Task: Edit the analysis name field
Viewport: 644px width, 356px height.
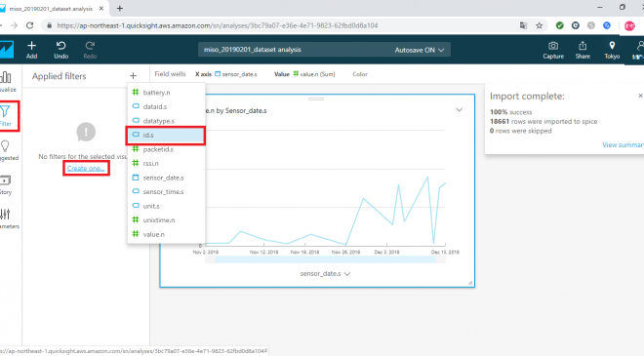Action: pyautogui.click(x=253, y=50)
